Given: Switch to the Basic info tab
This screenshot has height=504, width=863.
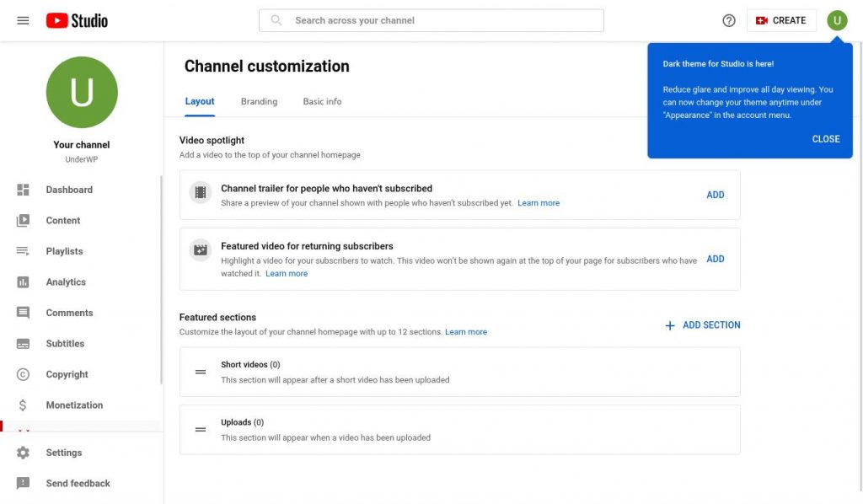Looking at the screenshot, I should 322,102.
